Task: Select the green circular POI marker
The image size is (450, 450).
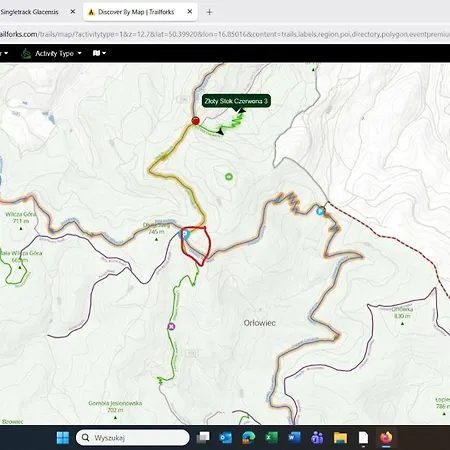Action: tap(229, 177)
